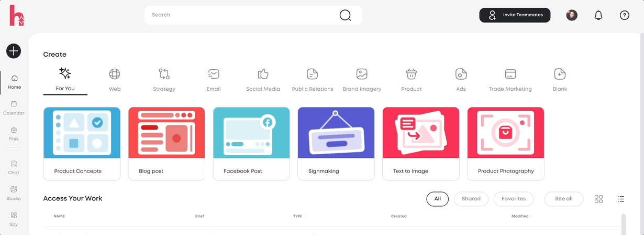The image size is (644, 235).
Task: Select the Strategy category
Action: tap(164, 80)
